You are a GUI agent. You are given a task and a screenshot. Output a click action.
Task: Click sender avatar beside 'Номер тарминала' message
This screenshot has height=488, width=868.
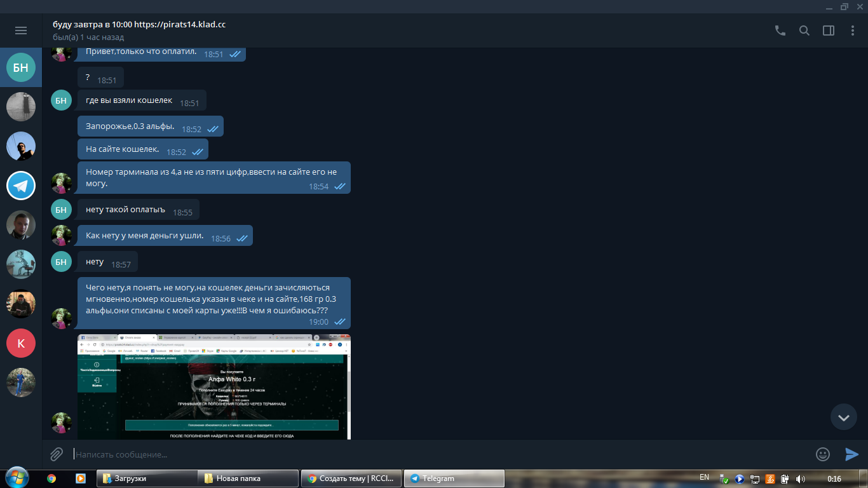coord(61,183)
